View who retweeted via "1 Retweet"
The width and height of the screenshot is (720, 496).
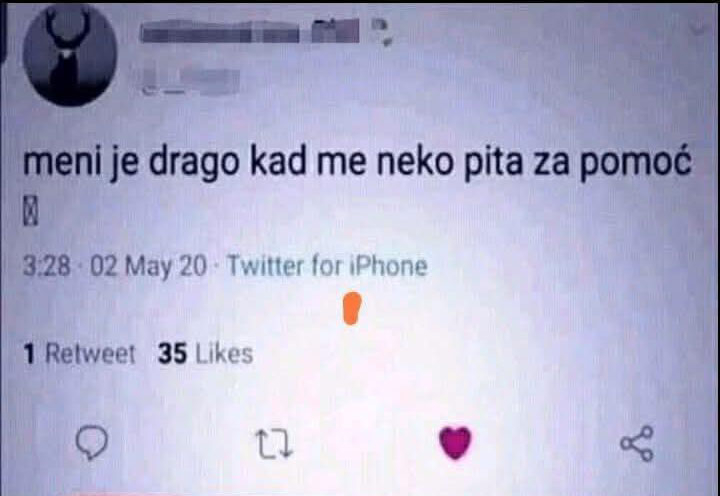pyautogui.click(x=79, y=354)
